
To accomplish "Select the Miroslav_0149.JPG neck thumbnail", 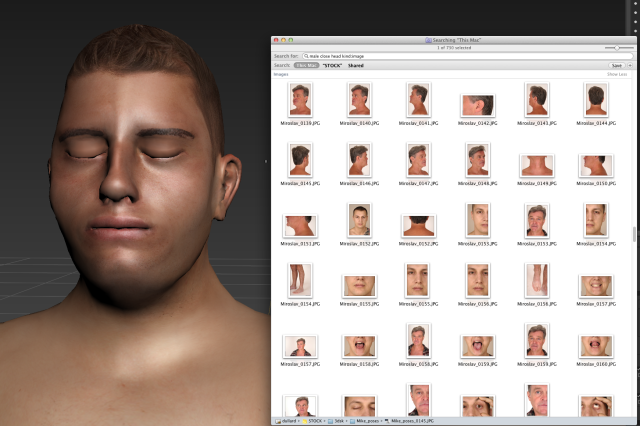I will coord(537,166).
